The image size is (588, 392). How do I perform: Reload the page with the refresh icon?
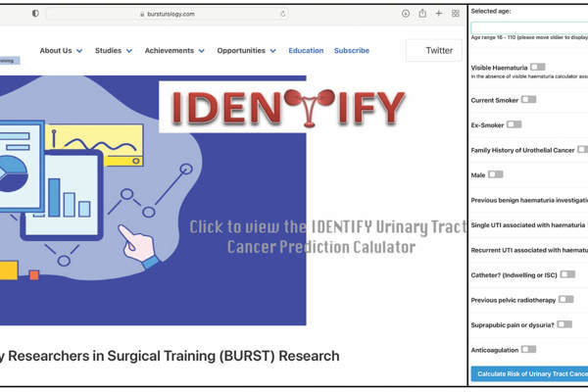coord(283,14)
